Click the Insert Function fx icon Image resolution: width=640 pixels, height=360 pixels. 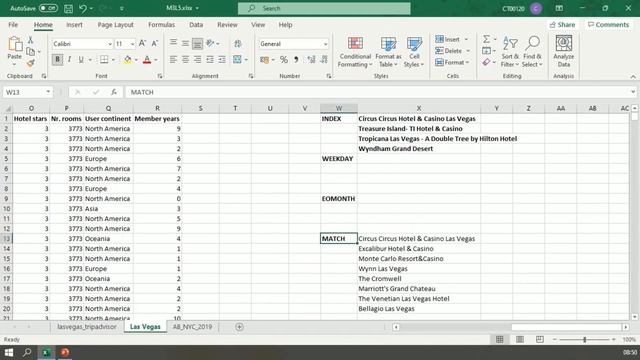[x=114, y=92]
